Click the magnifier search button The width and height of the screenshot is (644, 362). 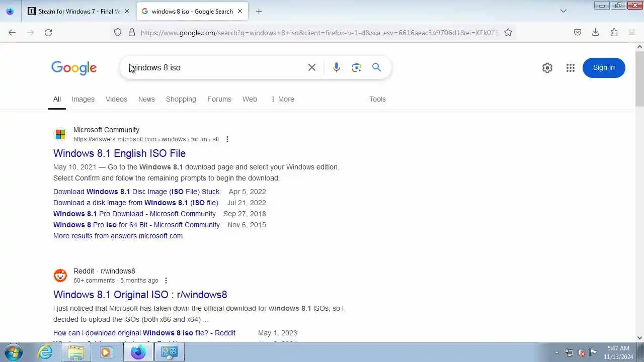click(377, 67)
